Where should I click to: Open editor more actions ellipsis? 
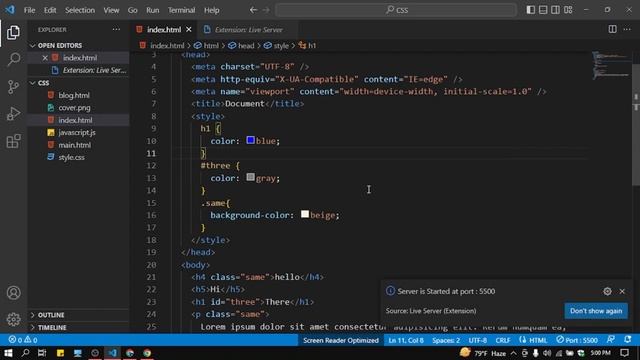627,29
